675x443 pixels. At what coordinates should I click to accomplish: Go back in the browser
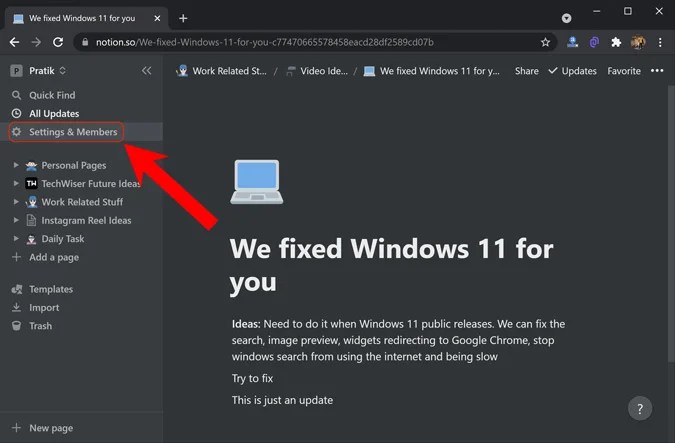point(14,42)
